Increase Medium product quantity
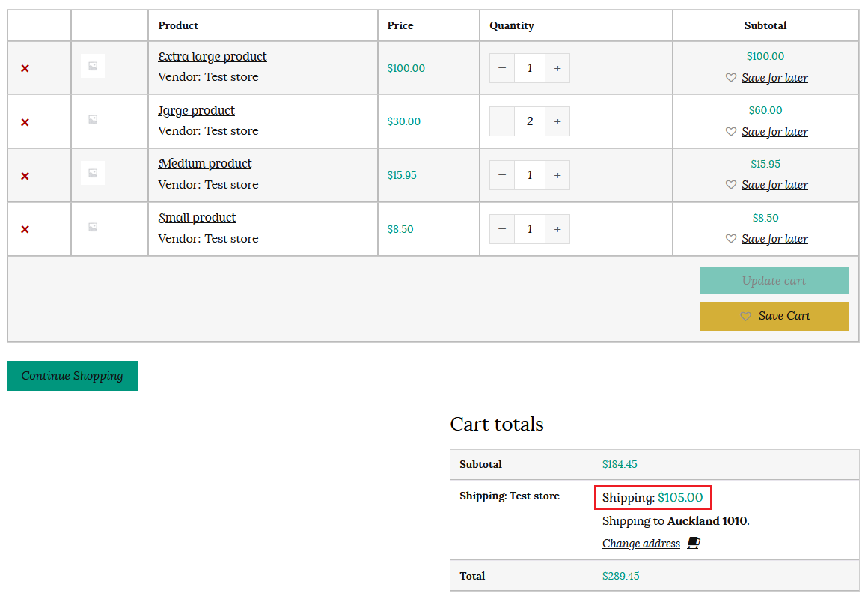The height and width of the screenshot is (593, 868). (557, 175)
